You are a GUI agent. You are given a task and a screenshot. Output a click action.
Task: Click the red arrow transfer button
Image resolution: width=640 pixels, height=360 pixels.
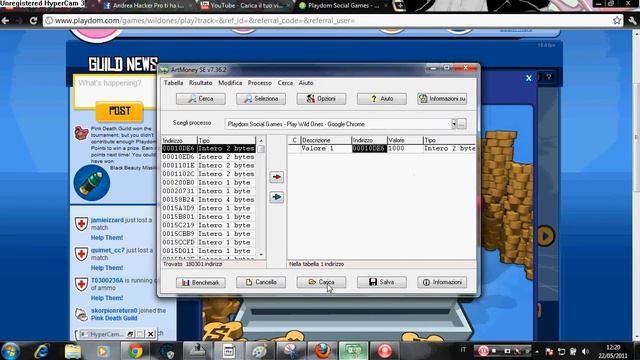pos(277,177)
